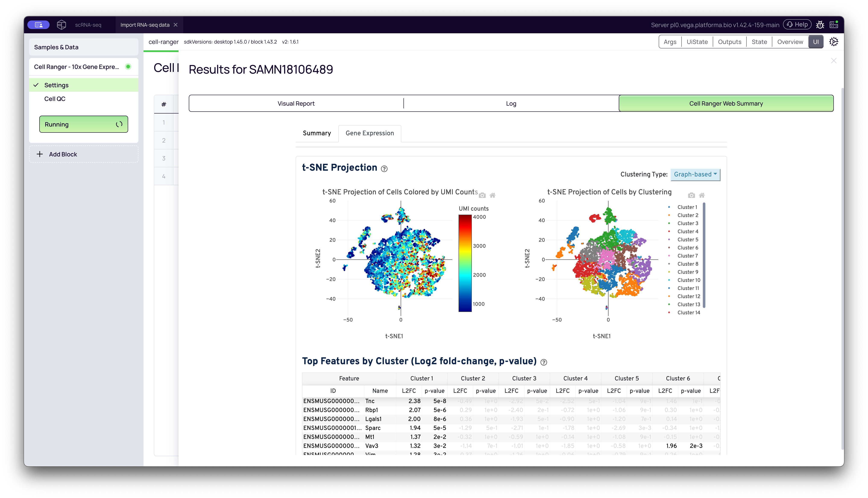Reset clustering plot view with the home icon
The width and height of the screenshot is (868, 498).
pyautogui.click(x=702, y=195)
